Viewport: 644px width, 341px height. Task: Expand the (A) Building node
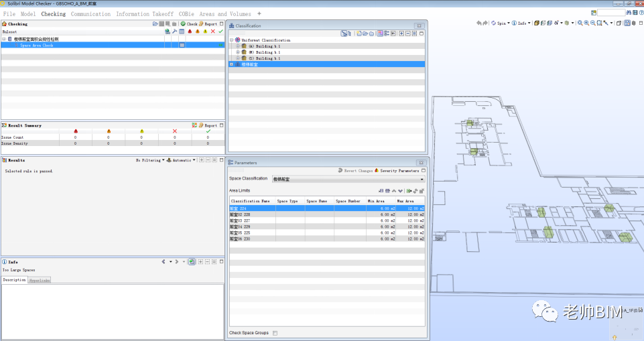(x=237, y=46)
